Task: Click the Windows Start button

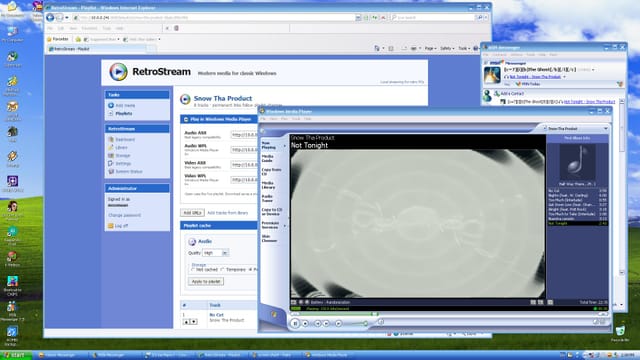Action: click(x=16, y=355)
